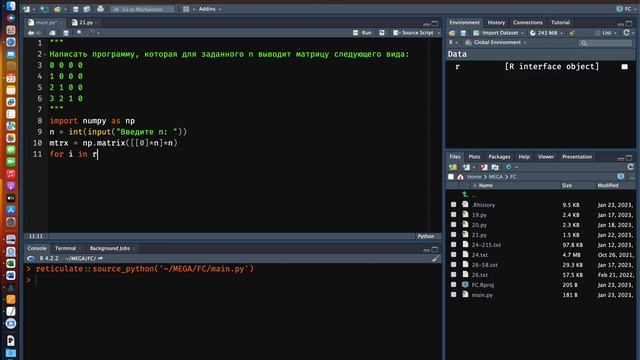Viewport: 640px width, 360px height.
Task: Switch to the Plots tab
Action: point(474,157)
